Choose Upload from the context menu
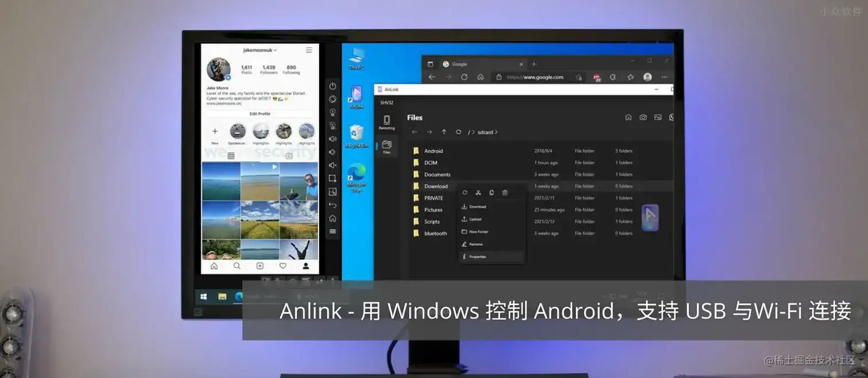The height and width of the screenshot is (378, 868). tap(491, 219)
